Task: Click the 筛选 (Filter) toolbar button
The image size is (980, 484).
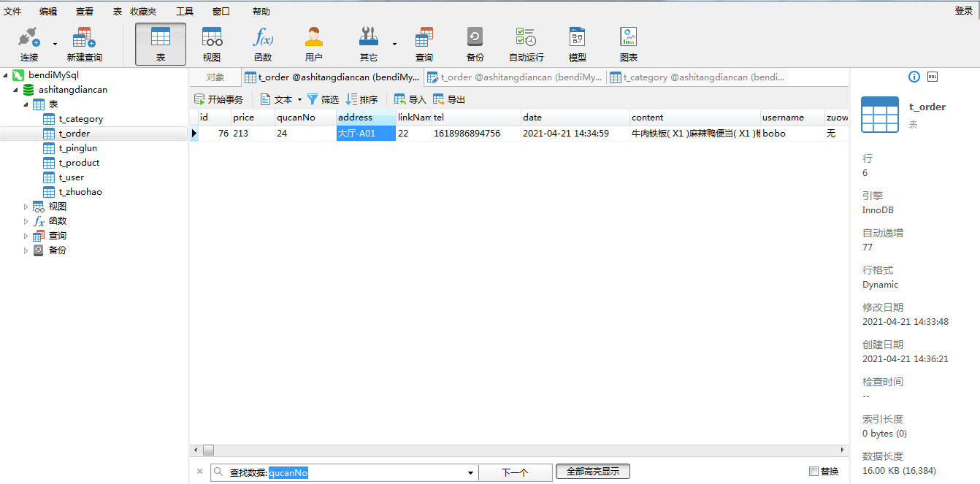Action: pyautogui.click(x=323, y=99)
